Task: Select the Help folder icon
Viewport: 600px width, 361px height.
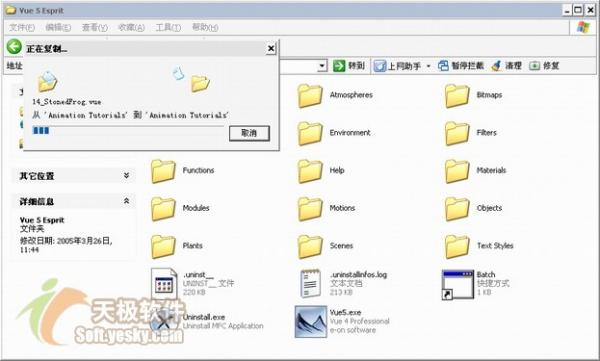Action: tap(310, 171)
